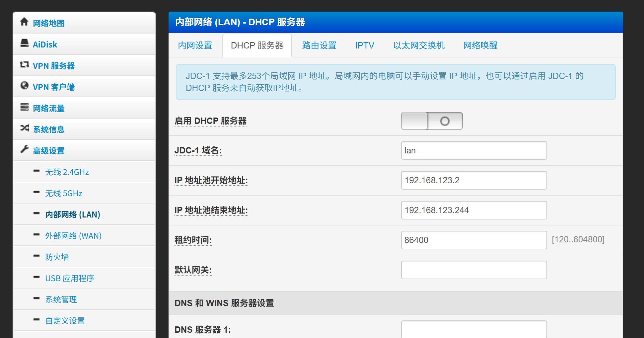Open the 路由设置 tab
Viewport: 644px width, 338px height.
point(319,45)
